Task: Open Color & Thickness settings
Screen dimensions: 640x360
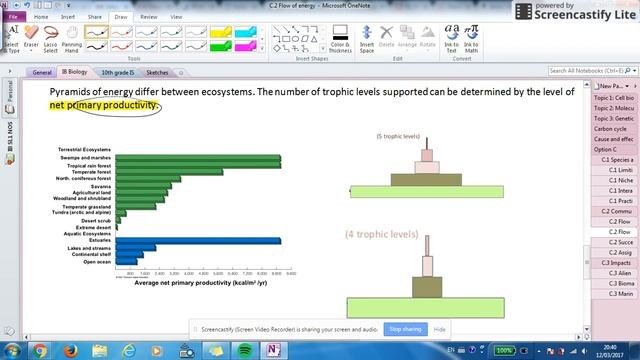Action: [340, 39]
